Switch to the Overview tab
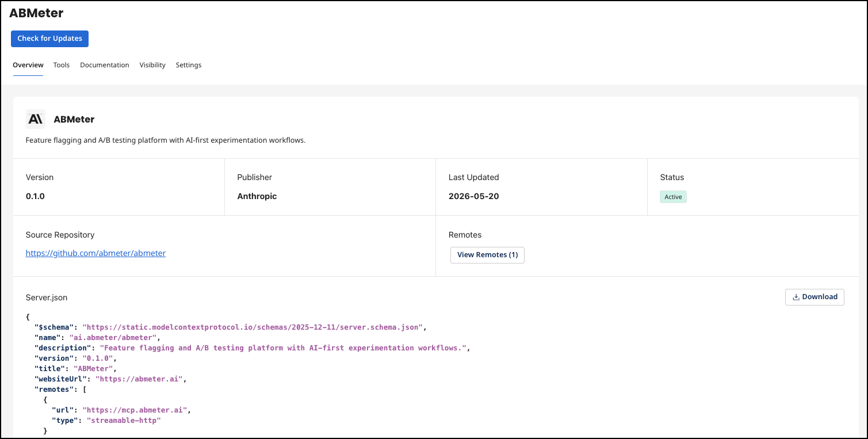 [x=28, y=65]
